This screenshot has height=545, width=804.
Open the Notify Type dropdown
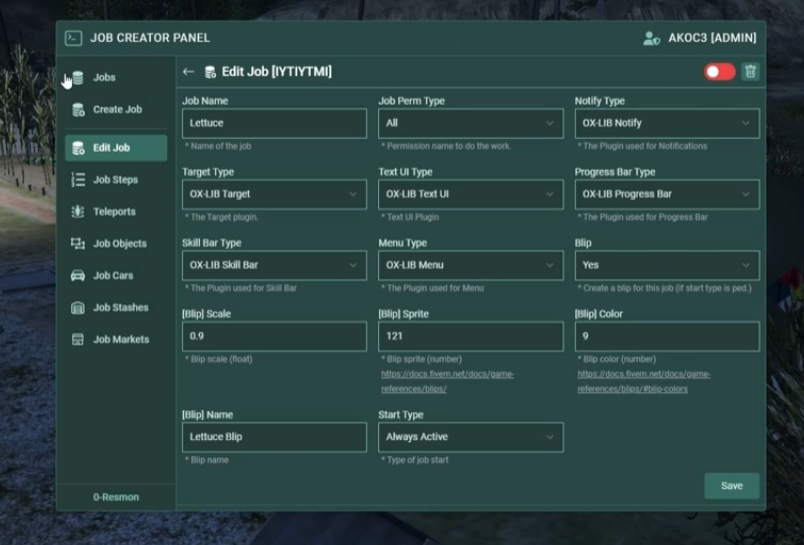click(667, 123)
